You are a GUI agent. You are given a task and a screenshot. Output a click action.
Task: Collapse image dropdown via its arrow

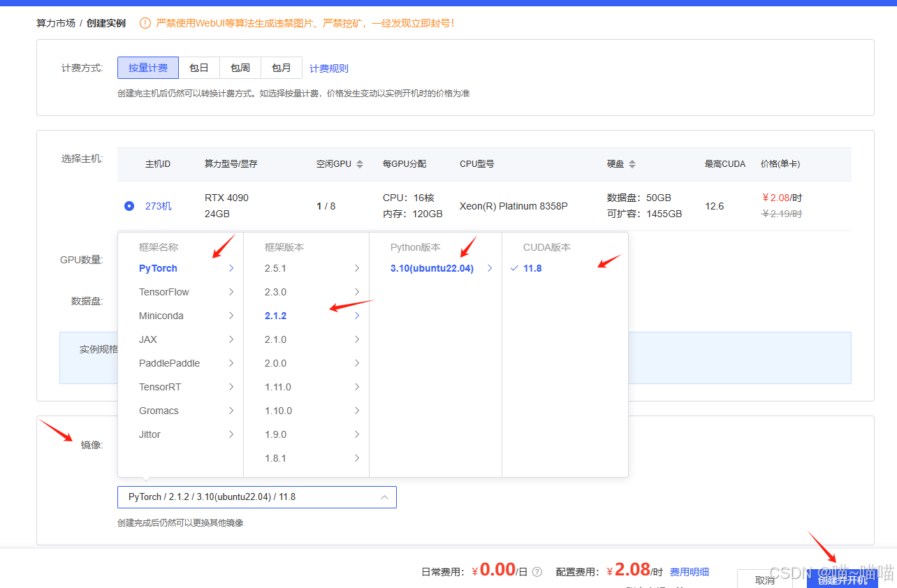(x=384, y=497)
